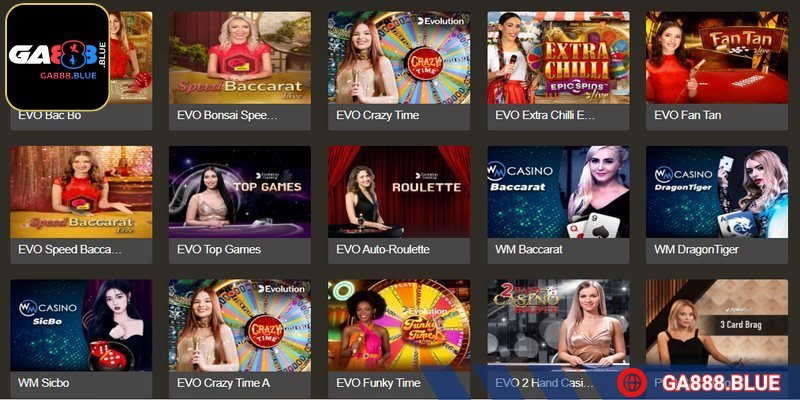Screen dimensions: 800x400
Task: Open the WM Sicbo game thumbnail
Action: tap(81, 325)
